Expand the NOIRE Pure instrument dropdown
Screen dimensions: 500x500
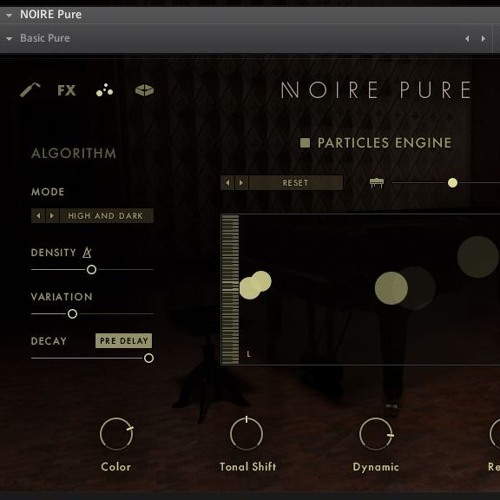[9, 15]
